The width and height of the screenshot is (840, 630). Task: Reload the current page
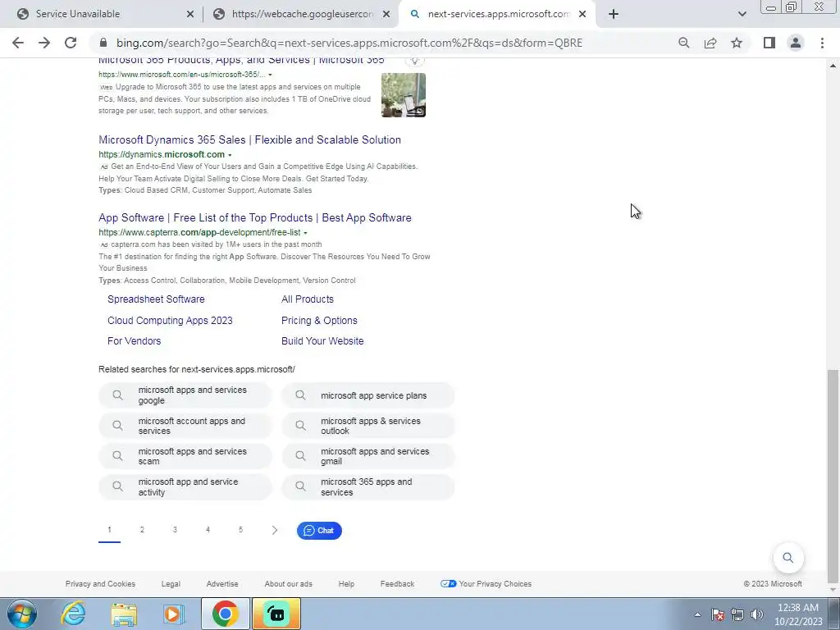point(71,43)
